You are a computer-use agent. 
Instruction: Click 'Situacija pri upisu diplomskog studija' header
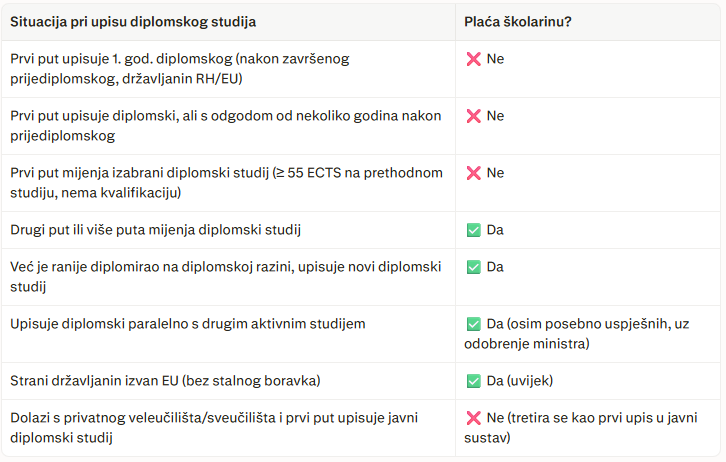(133, 22)
